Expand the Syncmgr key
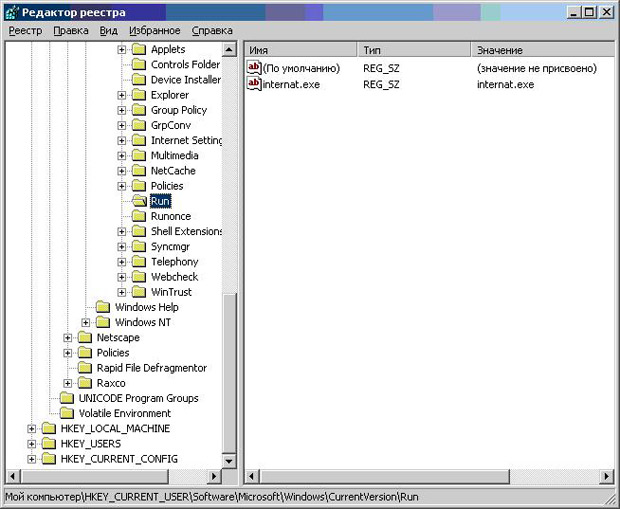620x509 pixels. click(x=122, y=247)
